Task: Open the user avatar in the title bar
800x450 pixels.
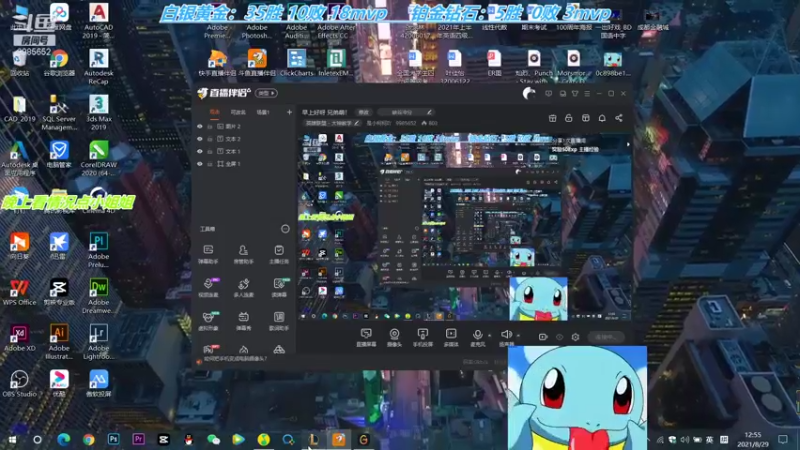Action: (529, 93)
